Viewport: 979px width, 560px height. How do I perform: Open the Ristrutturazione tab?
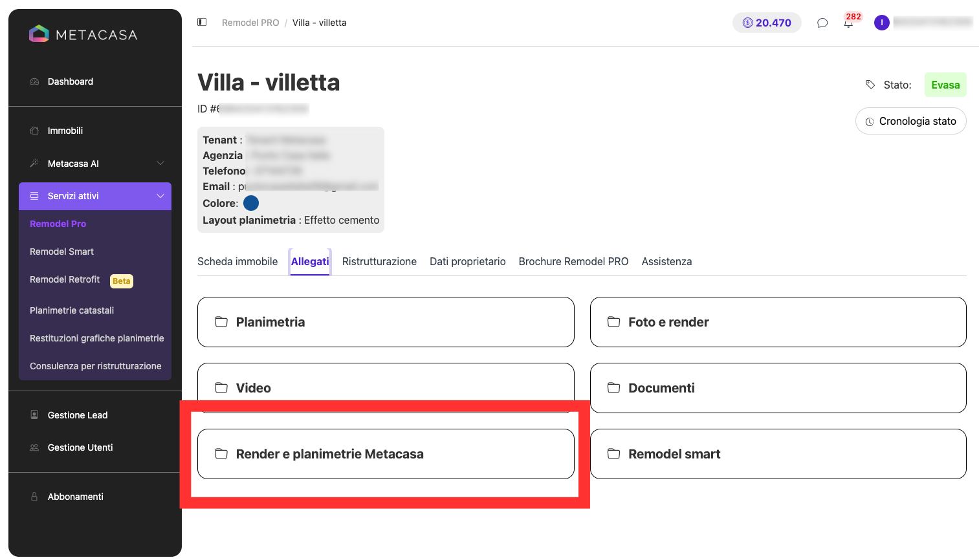pyautogui.click(x=379, y=261)
